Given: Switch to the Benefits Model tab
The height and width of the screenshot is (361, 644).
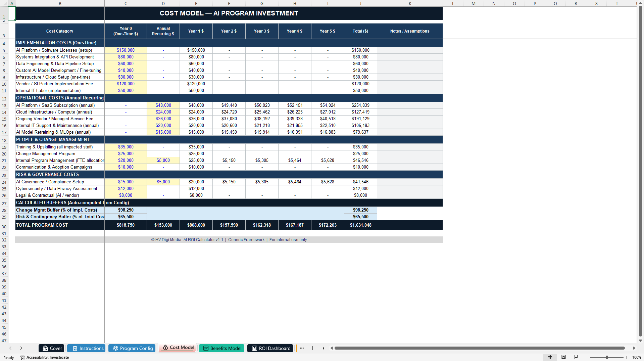Looking at the screenshot, I should point(221,348).
